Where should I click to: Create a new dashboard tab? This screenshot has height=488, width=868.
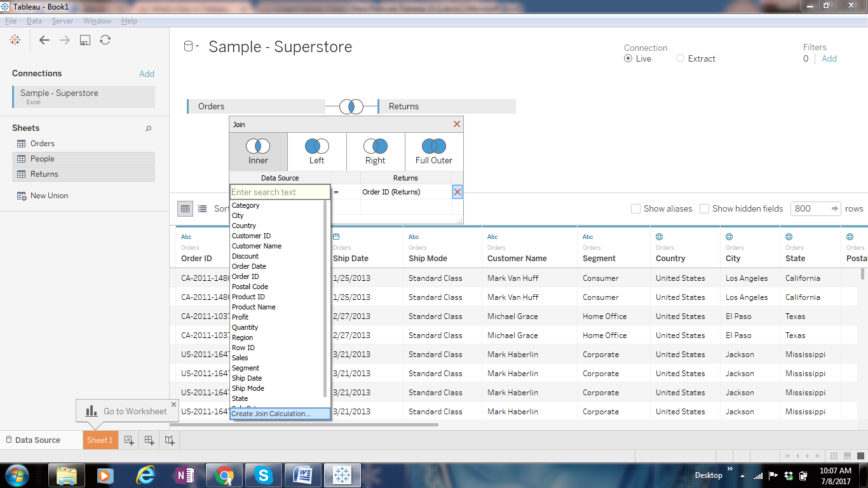coord(149,440)
